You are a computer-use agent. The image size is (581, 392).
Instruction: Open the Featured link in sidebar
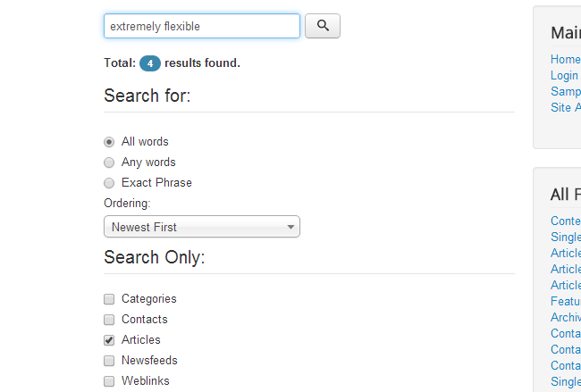pyautogui.click(x=565, y=302)
